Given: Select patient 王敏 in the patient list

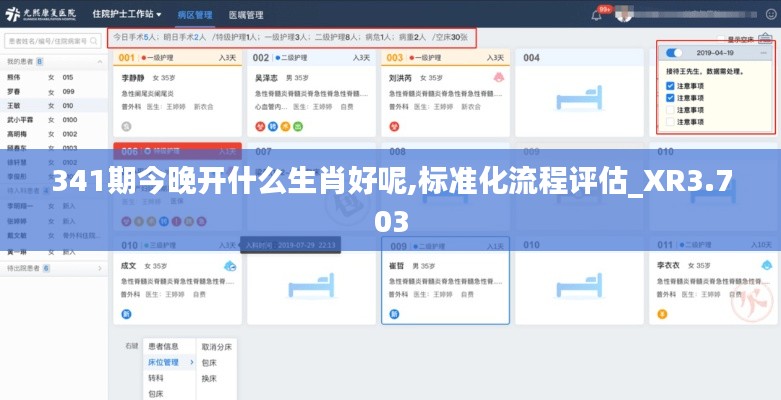Looking at the screenshot, I should [15, 105].
